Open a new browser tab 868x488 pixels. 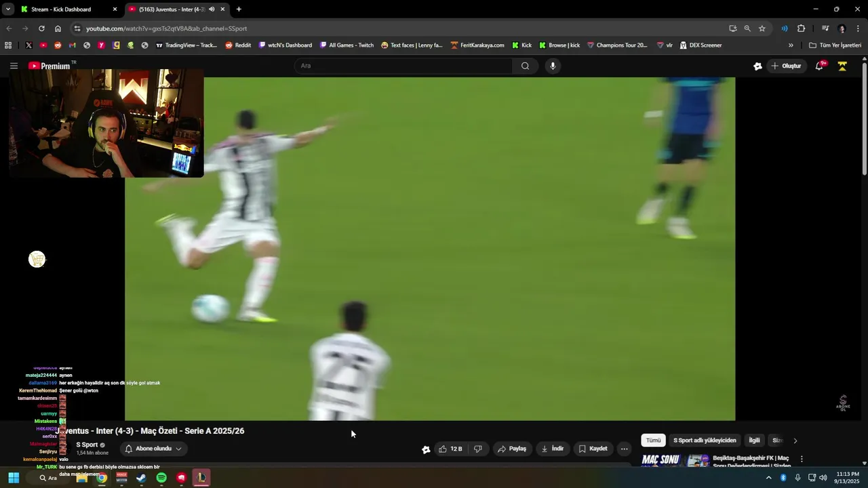239,9
